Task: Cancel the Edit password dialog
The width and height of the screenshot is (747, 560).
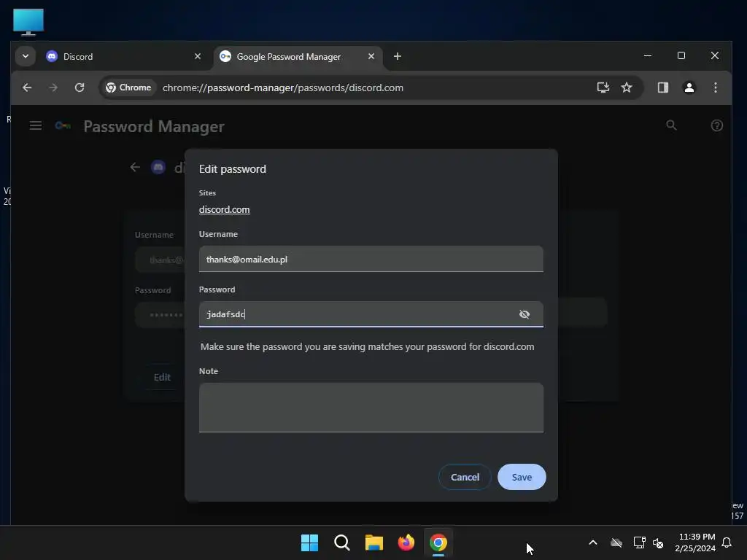Action: click(465, 477)
